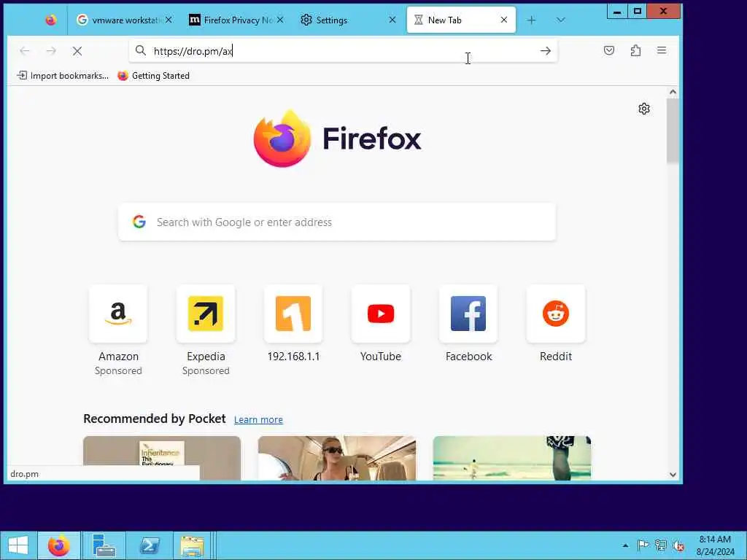Open the Firefox application menu
This screenshot has height=560, width=747.
[x=662, y=50]
